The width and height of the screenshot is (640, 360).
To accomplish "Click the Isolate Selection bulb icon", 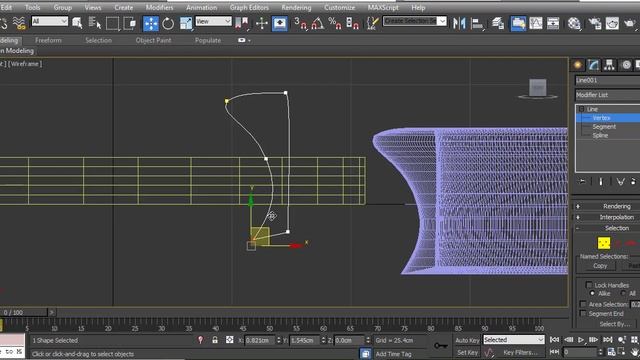I will 200,340.
